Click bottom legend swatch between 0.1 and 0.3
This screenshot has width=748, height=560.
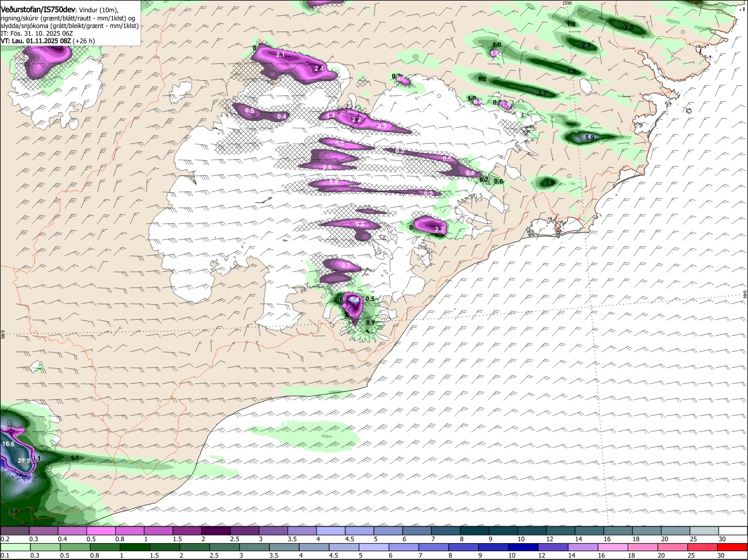coord(15,547)
